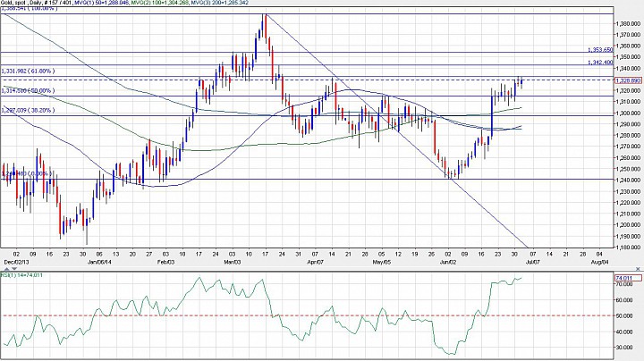Click the Mar/03 date on the time axis
This screenshot has width=644, height=361.
(233, 262)
